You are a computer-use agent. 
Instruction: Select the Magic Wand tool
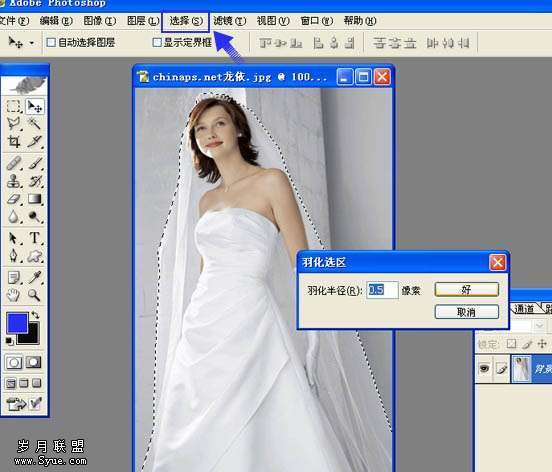click(34, 124)
